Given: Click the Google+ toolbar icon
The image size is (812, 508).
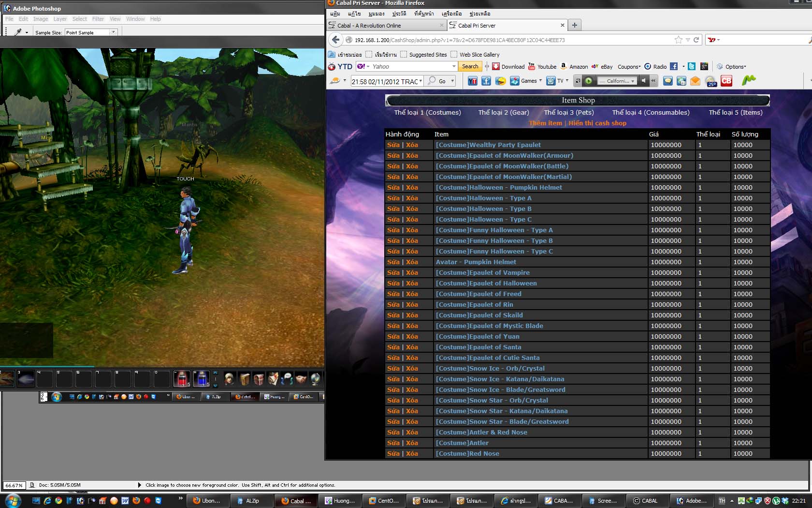Looking at the screenshot, I should click(x=704, y=67).
